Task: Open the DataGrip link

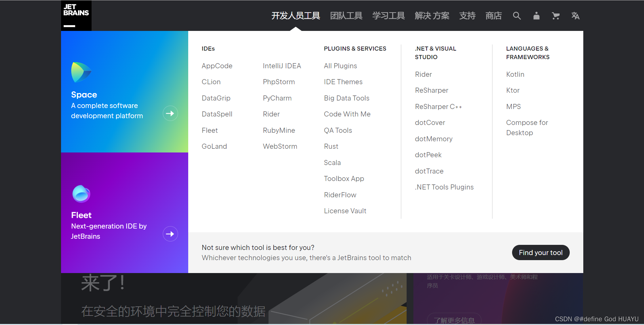Action: (x=216, y=98)
